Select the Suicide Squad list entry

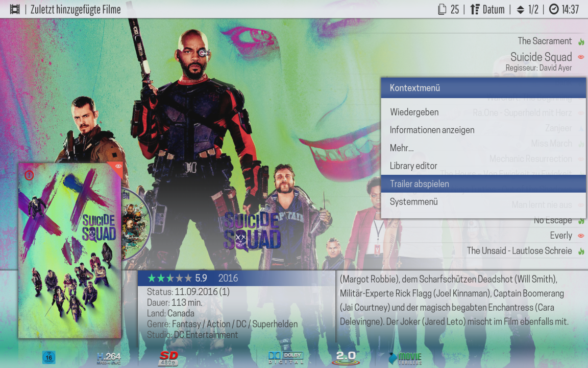coord(541,57)
